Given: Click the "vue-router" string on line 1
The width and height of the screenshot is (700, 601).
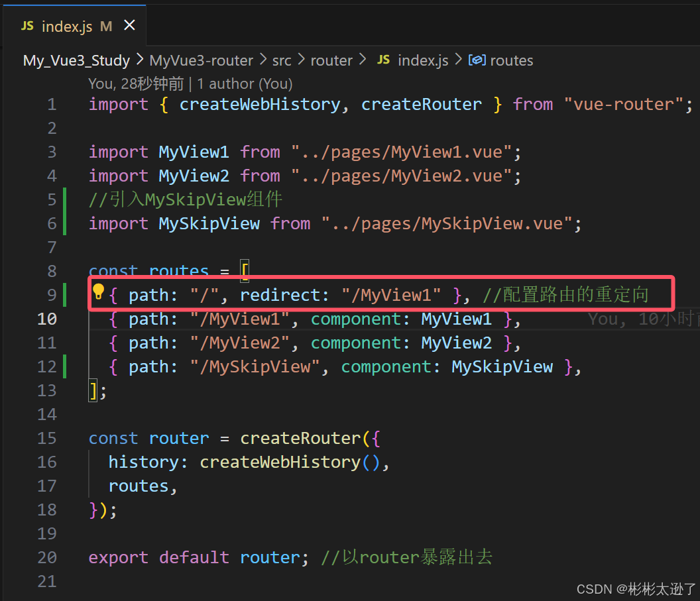Looking at the screenshot, I should point(624,105).
